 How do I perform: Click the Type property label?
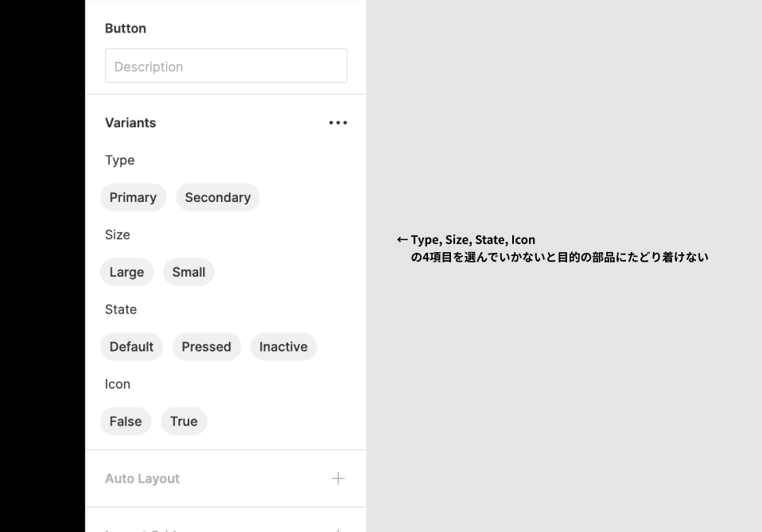click(x=119, y=160)
